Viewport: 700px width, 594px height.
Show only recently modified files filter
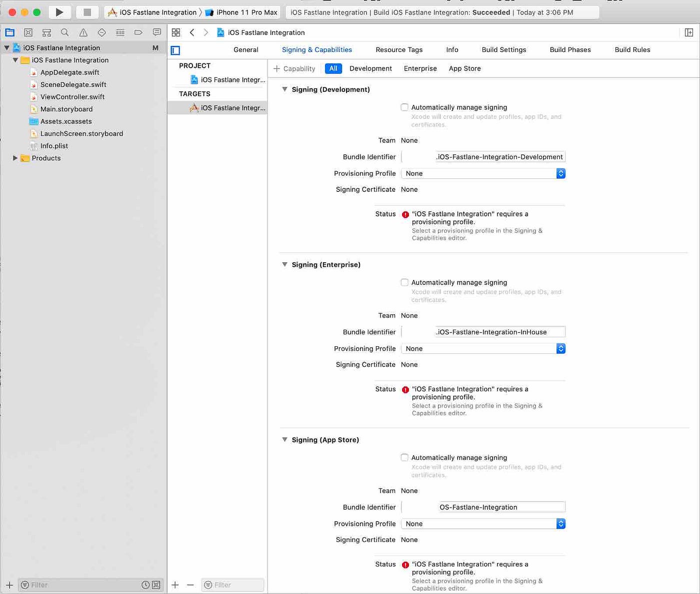coord(145,585)
